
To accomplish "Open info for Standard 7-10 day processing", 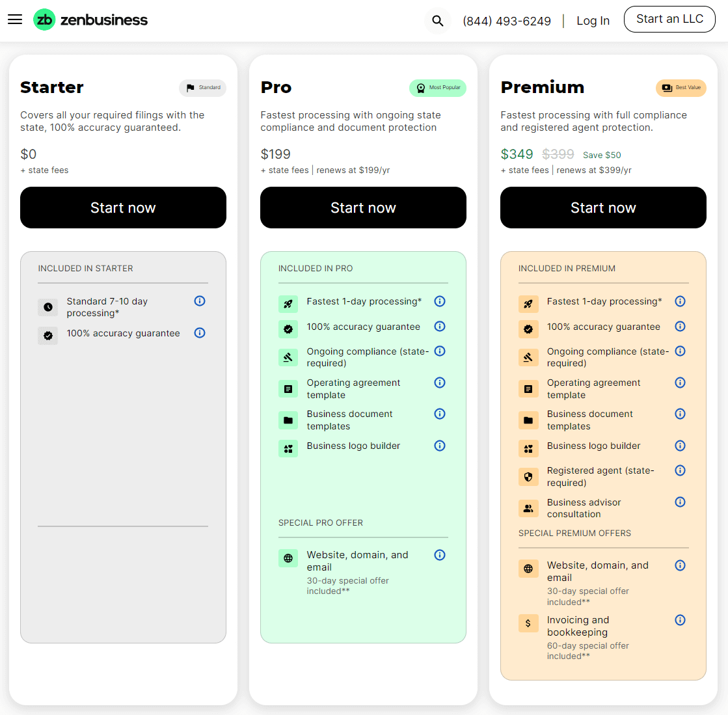I will (200, 301).
